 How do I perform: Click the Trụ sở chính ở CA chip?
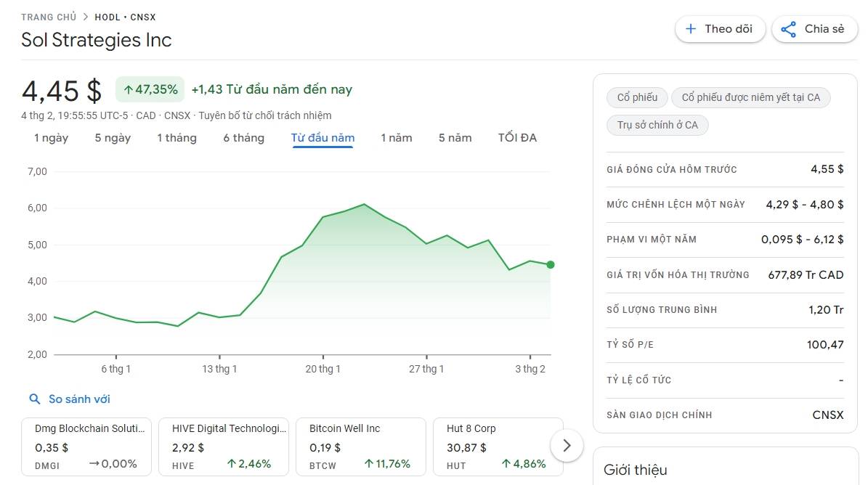coord(657,125)
